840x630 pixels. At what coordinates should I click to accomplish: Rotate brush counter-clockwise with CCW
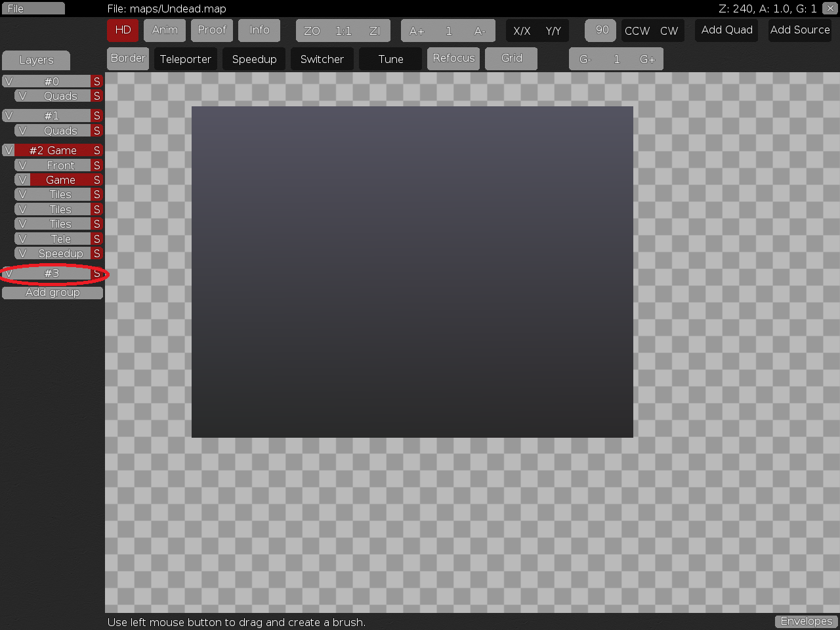pos(637,31)
